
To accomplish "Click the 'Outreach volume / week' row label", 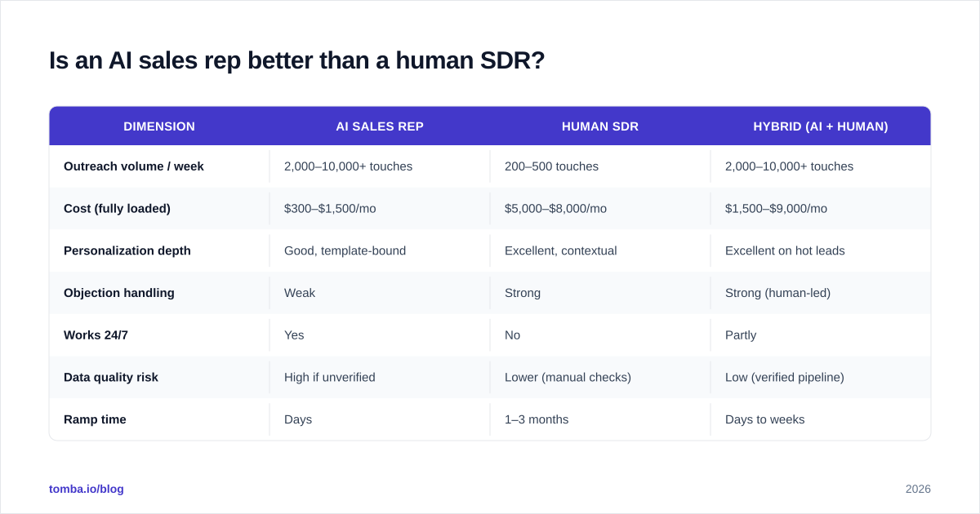I will coord(134,166).
